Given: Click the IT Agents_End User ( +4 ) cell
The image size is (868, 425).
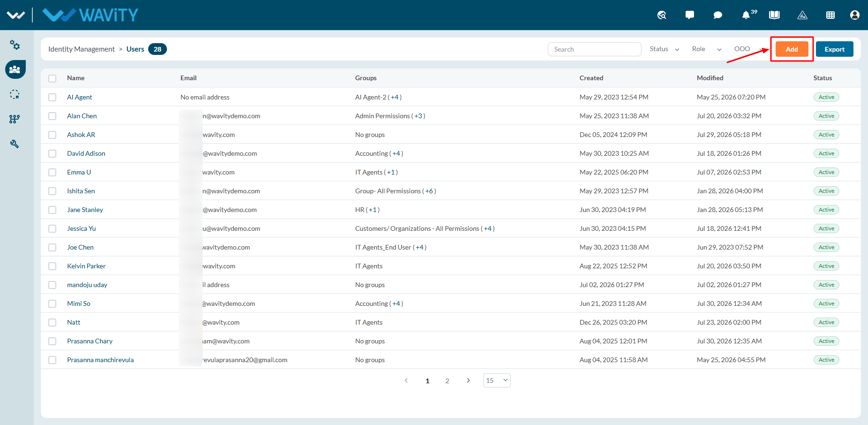Looking at the screenshot, I should click(x=391, y=247).
